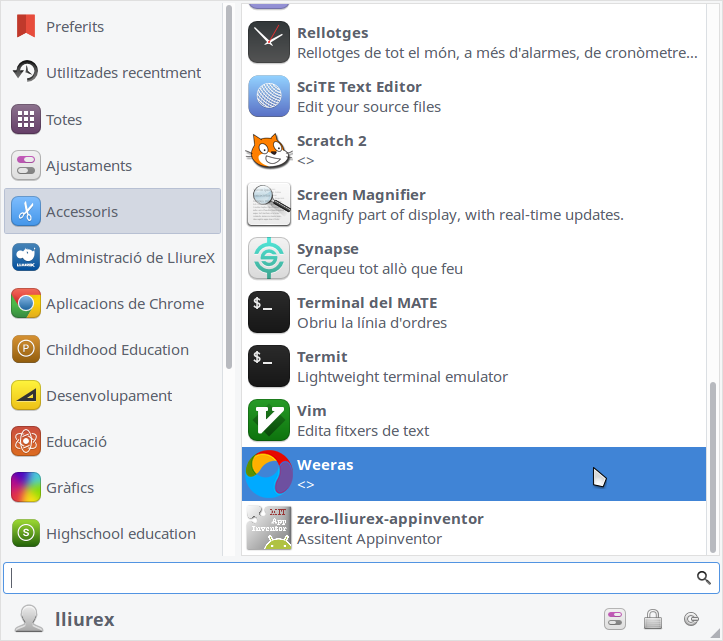Image resolution: width=723 pixels, height=641 pixels.
Task: Click the log out icon
Action: click(x=691, y=619)
